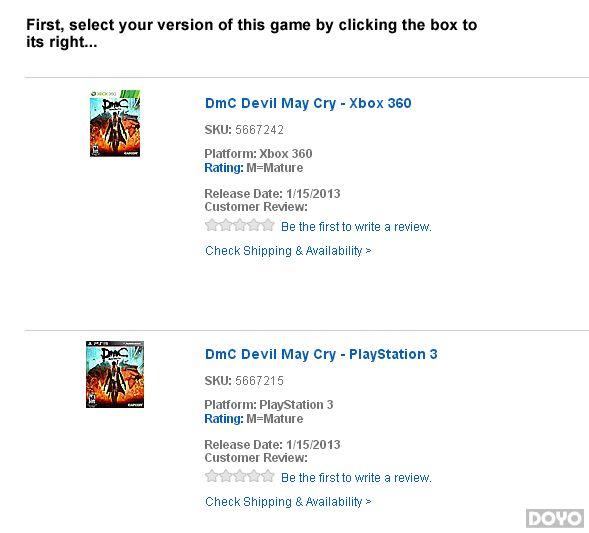Write the first review for Xbox 360 version
Screen dimensions: 589x533
coord(356,227)
